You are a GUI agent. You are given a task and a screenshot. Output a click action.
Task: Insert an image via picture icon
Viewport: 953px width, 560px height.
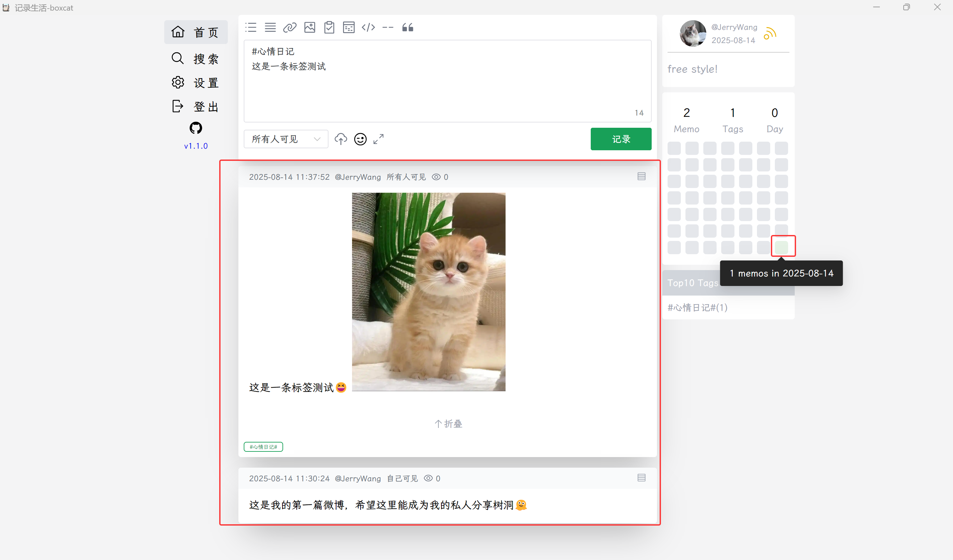[x=309, y=27]
